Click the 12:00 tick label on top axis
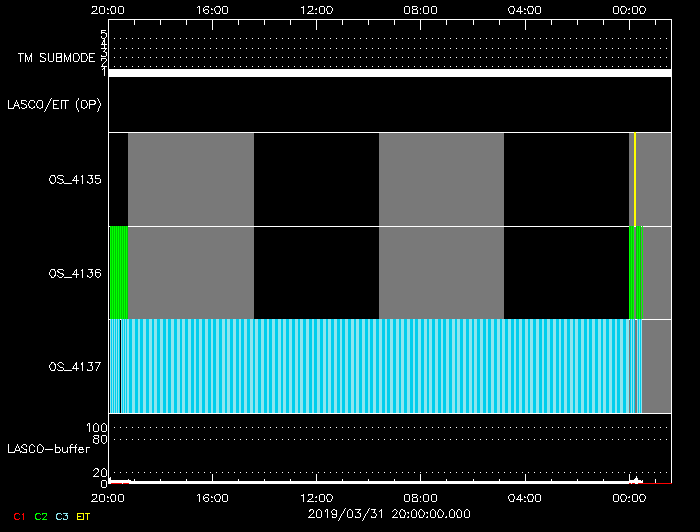 click(x=316, y=9)
